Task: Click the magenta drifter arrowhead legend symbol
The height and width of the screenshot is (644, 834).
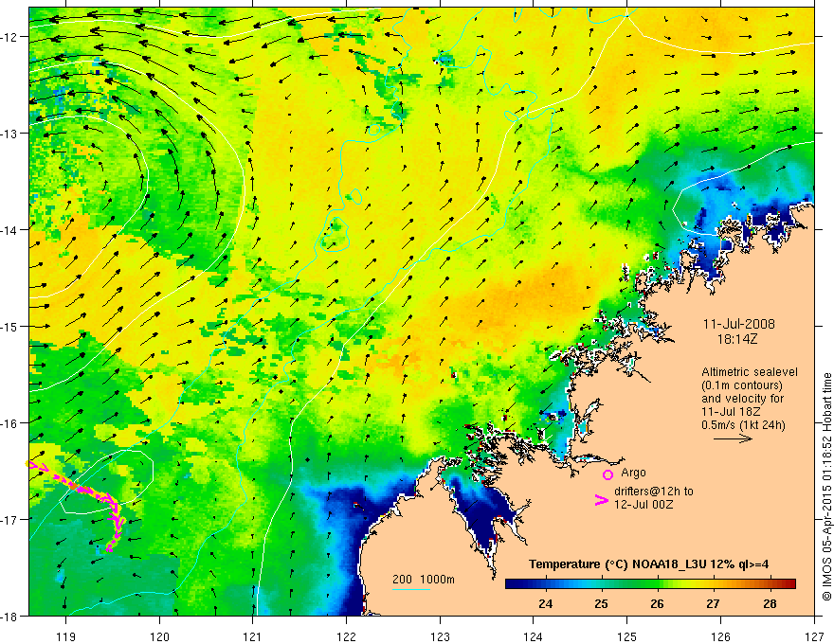Action: pos(601,500)
